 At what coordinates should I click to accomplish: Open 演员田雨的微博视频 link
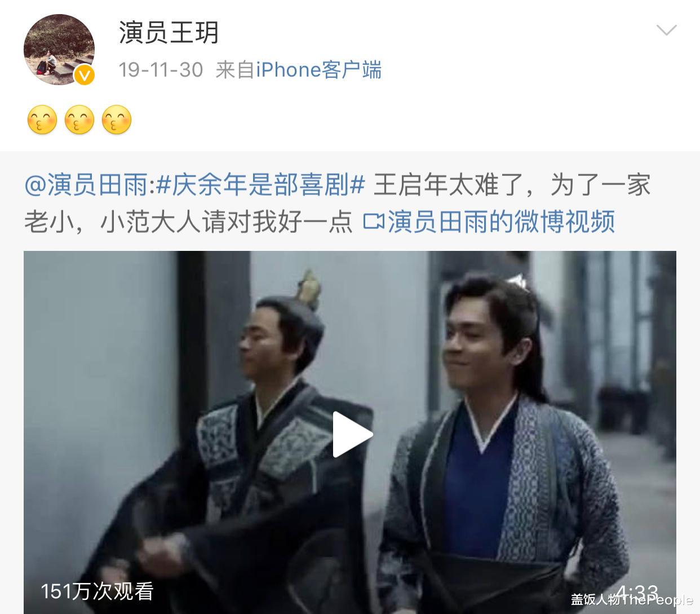coord(501,222)
